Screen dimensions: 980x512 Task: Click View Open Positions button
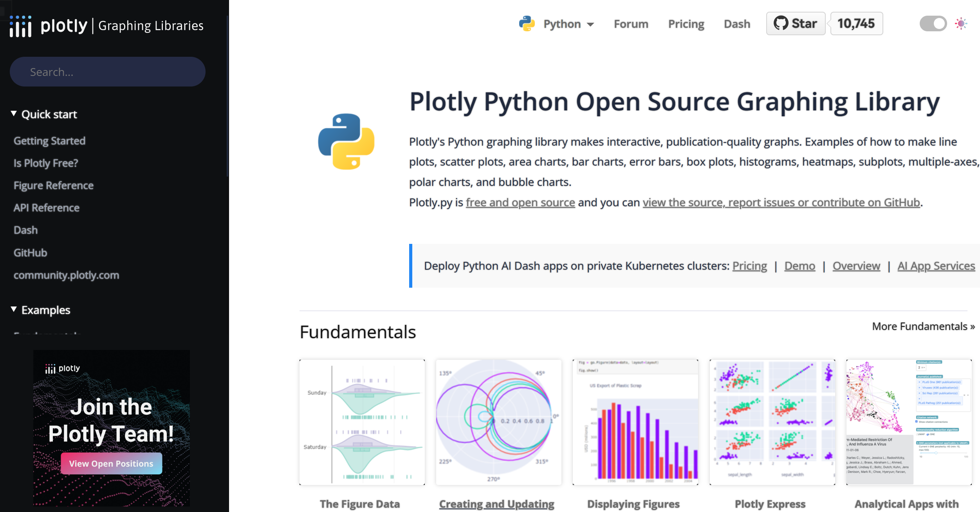pyautogui.click(x=111, y=463)
